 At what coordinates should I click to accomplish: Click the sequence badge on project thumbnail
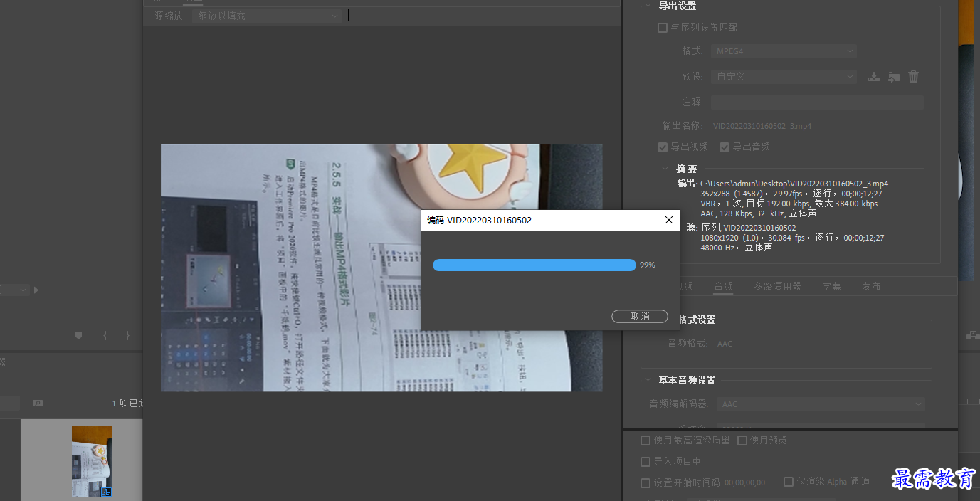click(x=107, y=492)
